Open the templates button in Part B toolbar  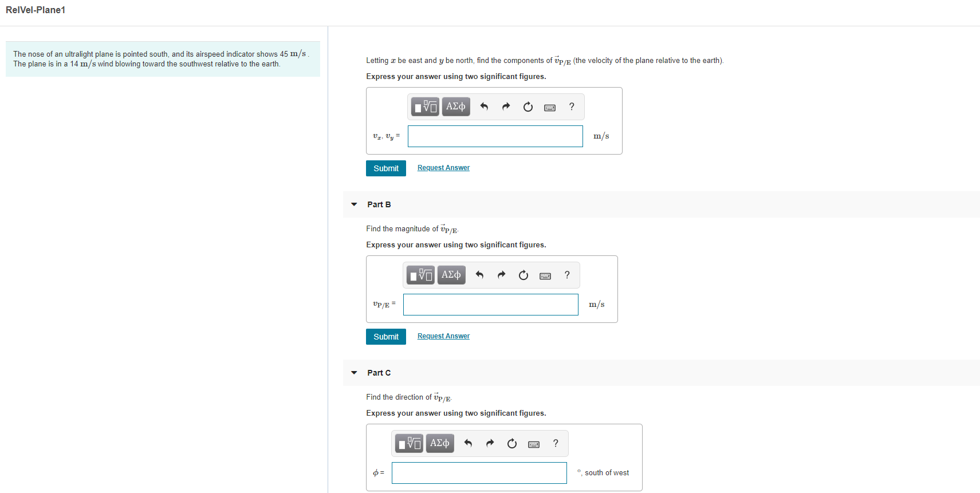pos(420,275)
